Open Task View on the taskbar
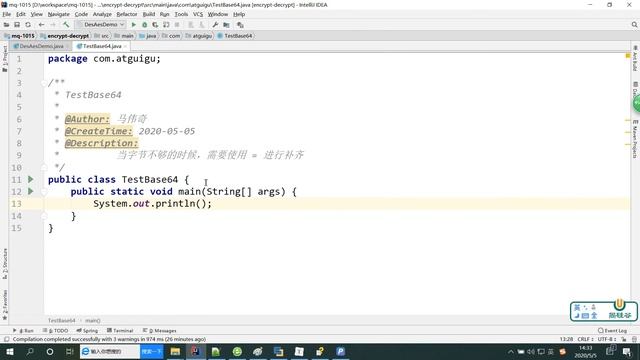This screenshot has height=360, width=640. coord(69,351)
